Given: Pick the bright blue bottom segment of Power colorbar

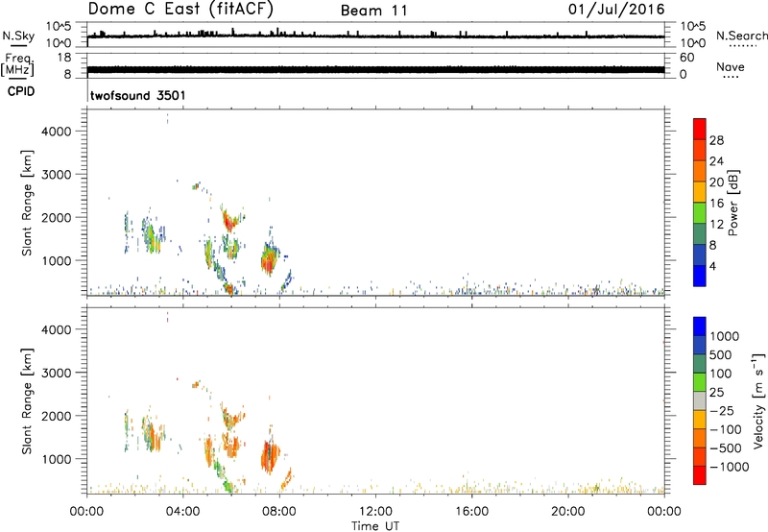Looking at the screenshot, I should coord(700,276).
